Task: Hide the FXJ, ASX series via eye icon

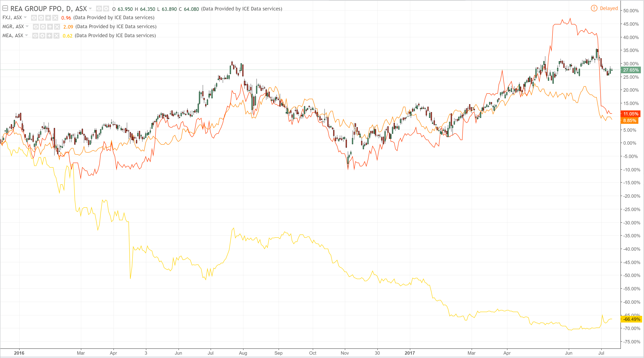Action: tap(34, 18)
